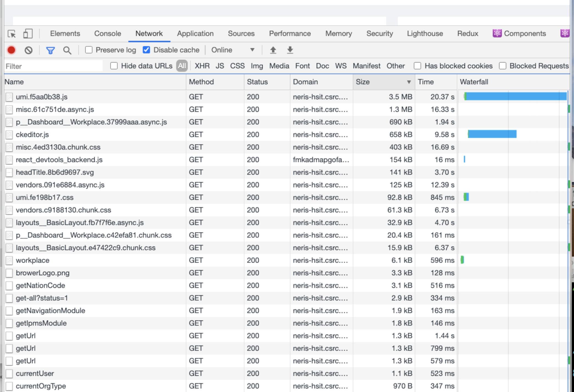This screenshot has width=574, height=392.
Task: Click the Filter text input
Action: tap(54, 66)
